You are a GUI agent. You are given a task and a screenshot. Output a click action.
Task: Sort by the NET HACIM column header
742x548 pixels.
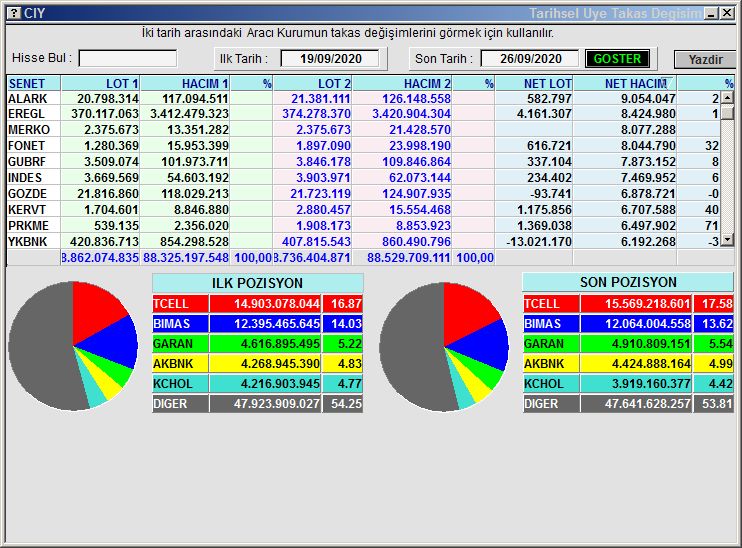pos(625,83)
